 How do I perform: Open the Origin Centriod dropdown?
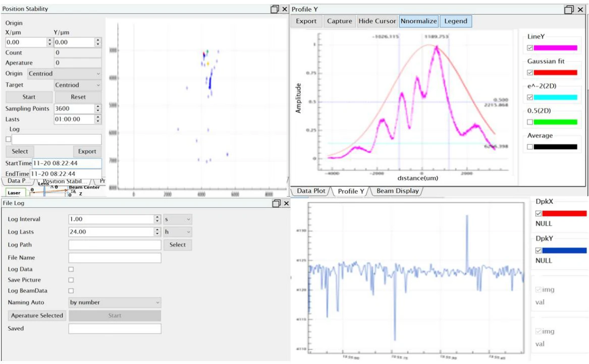[x=64, y=74]
